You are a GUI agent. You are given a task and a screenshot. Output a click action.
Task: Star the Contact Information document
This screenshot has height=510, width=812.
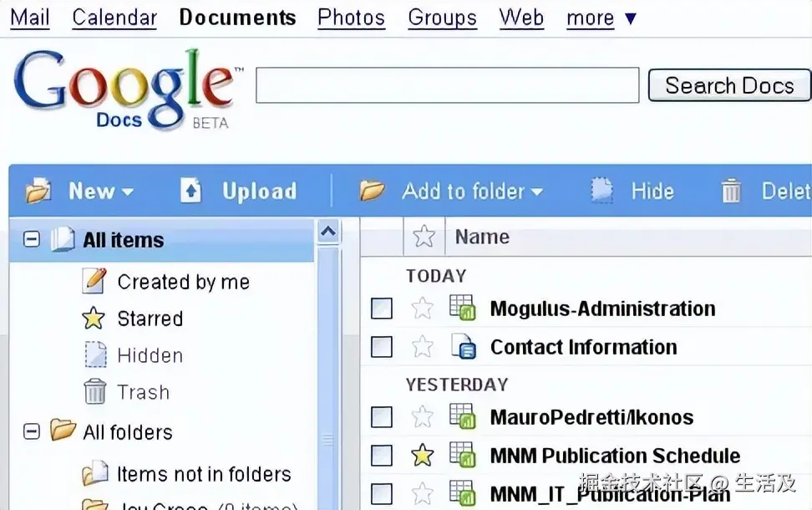point(423,347)
